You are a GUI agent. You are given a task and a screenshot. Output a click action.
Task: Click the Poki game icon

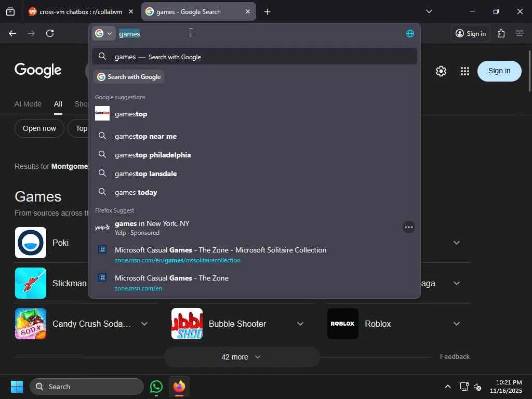pos(31,243)
